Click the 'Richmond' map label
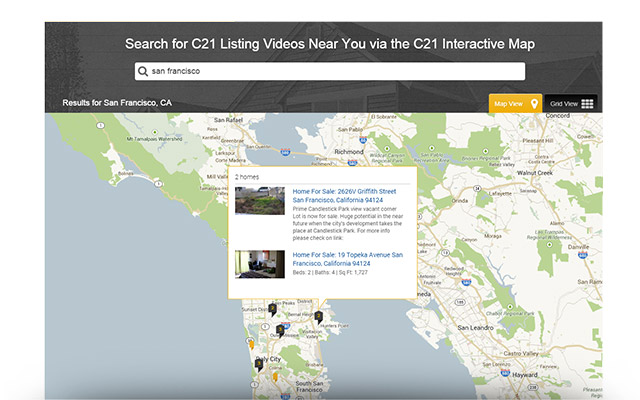Image resolution: width=640 pixels, height=400 pixels. [349, 151]
